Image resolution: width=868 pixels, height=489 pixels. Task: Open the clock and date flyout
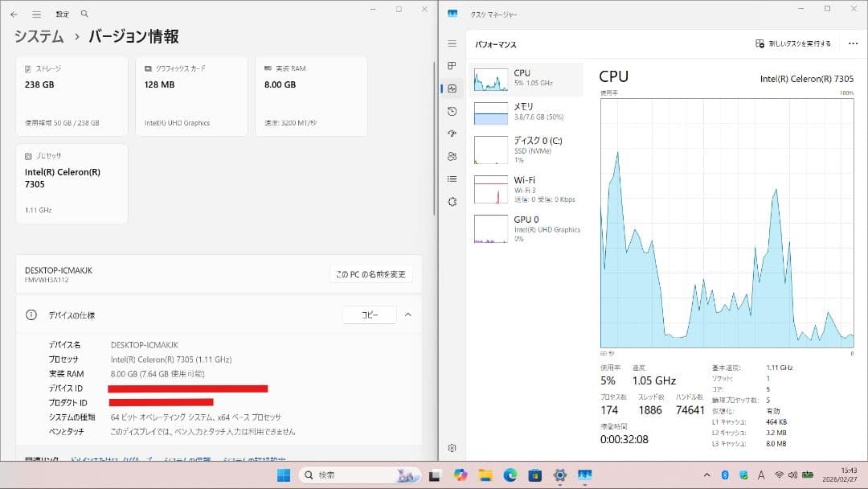[840, 475]
